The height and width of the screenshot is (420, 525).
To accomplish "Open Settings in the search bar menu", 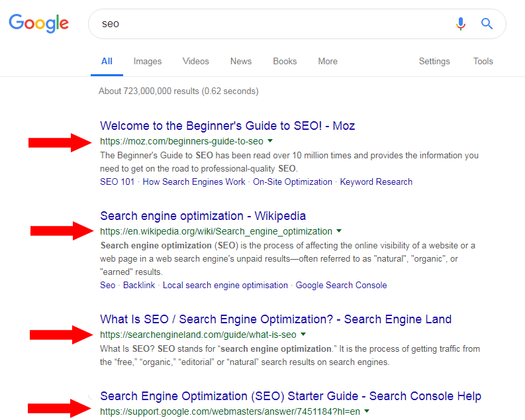I will [x=434, y=62].
